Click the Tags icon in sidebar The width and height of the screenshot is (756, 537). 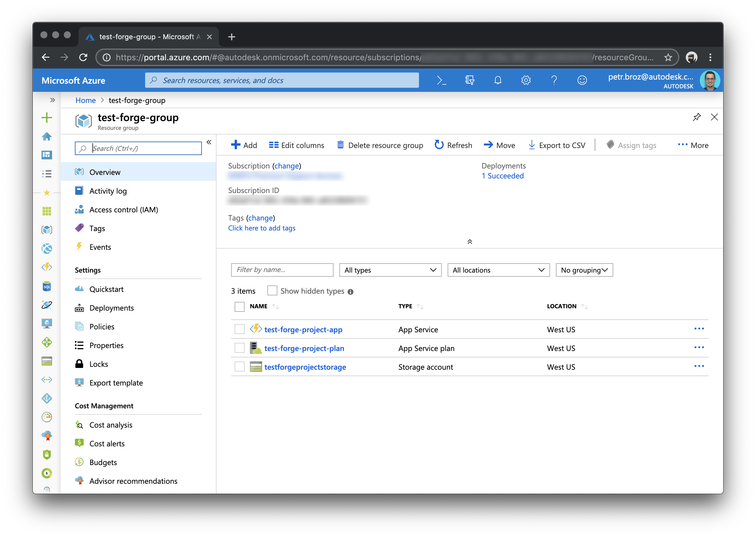click(81, 228)
